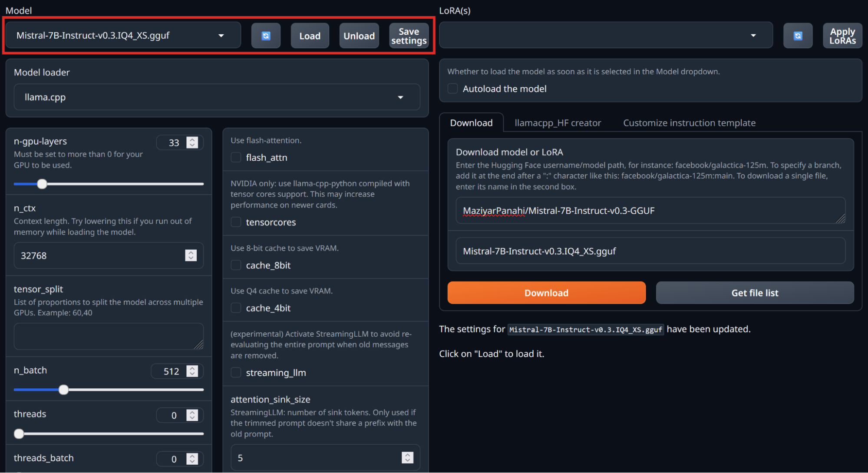Switch to the llamacpp_HF creator tab
The width and height of the screenshot is (868, 473).
click(x=558, y=123)
